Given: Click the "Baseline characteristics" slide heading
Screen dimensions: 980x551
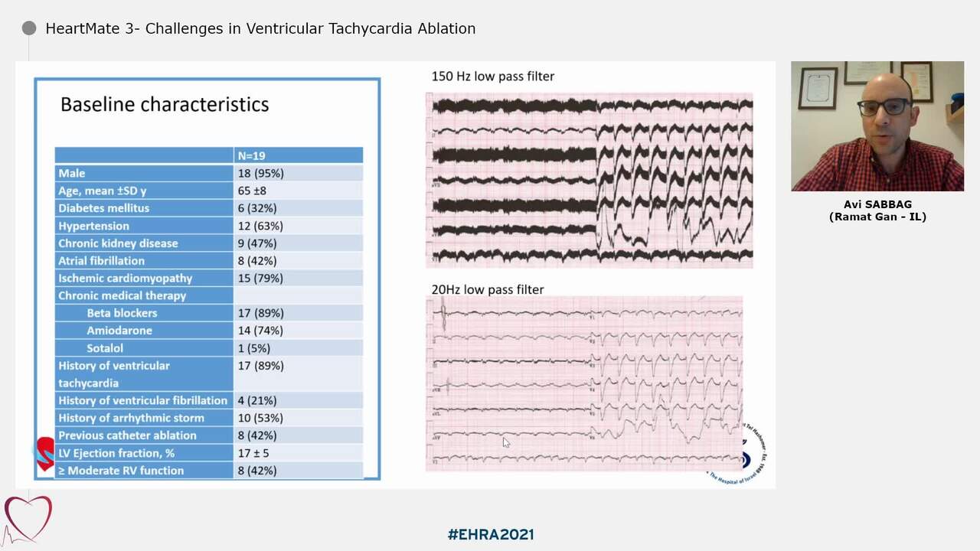Looking at the screenshot, I should [165, 104].
